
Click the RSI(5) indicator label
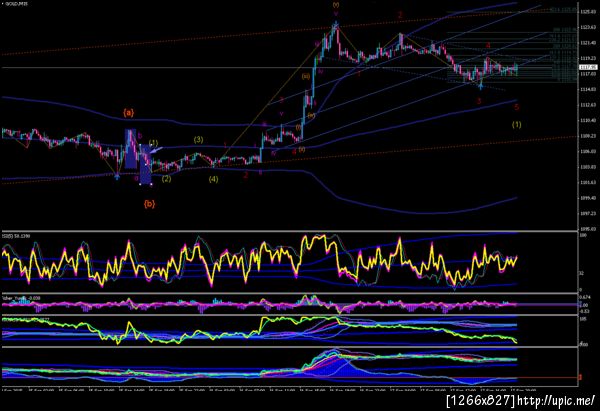16,236
